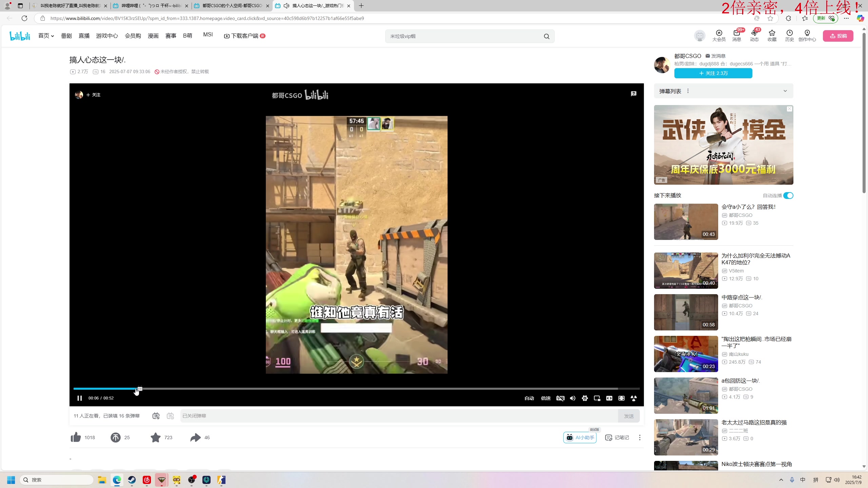Seek on the video progress bar
This screenshot has width=868, height=488.
click(356, 389)
